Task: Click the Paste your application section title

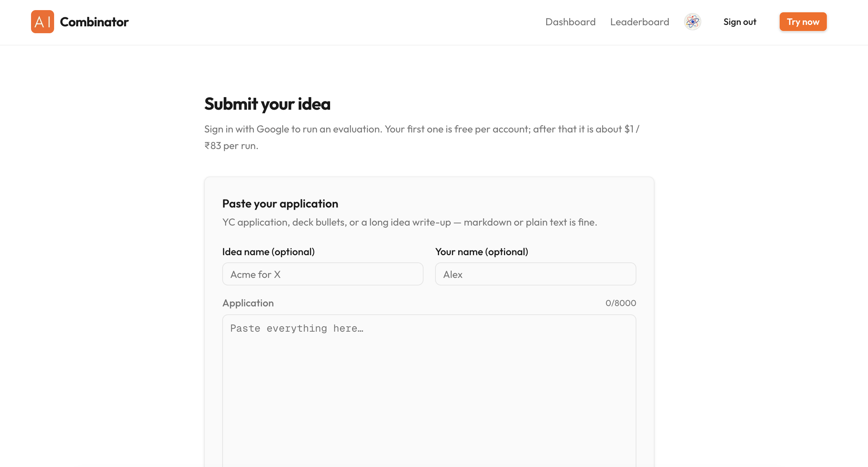Action: (x=280, y=203)
